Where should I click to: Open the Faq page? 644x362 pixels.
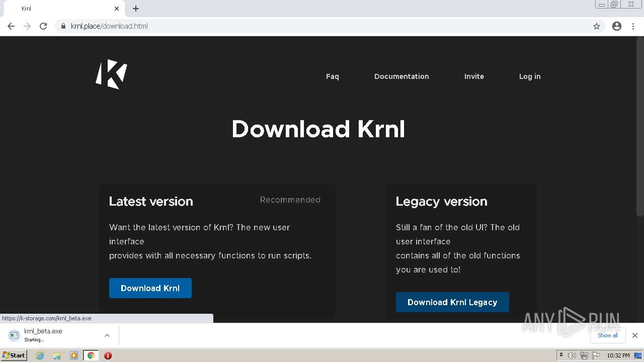tap(333, 76)
